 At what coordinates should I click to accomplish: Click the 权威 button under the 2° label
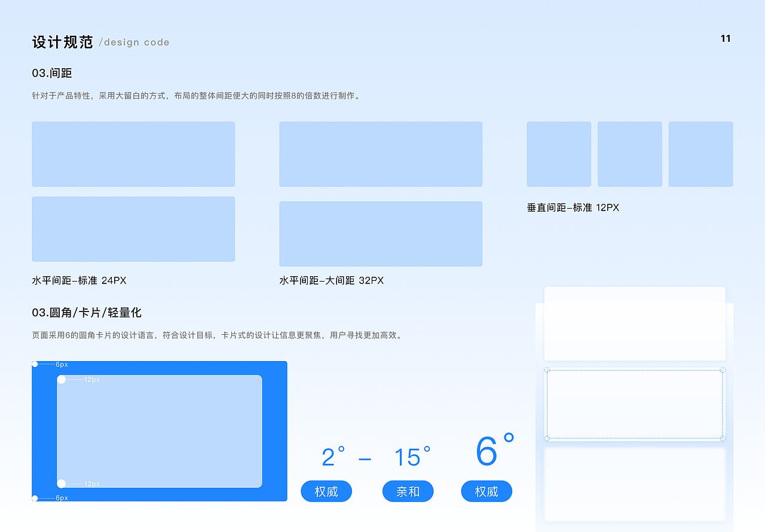click(326, 491)
